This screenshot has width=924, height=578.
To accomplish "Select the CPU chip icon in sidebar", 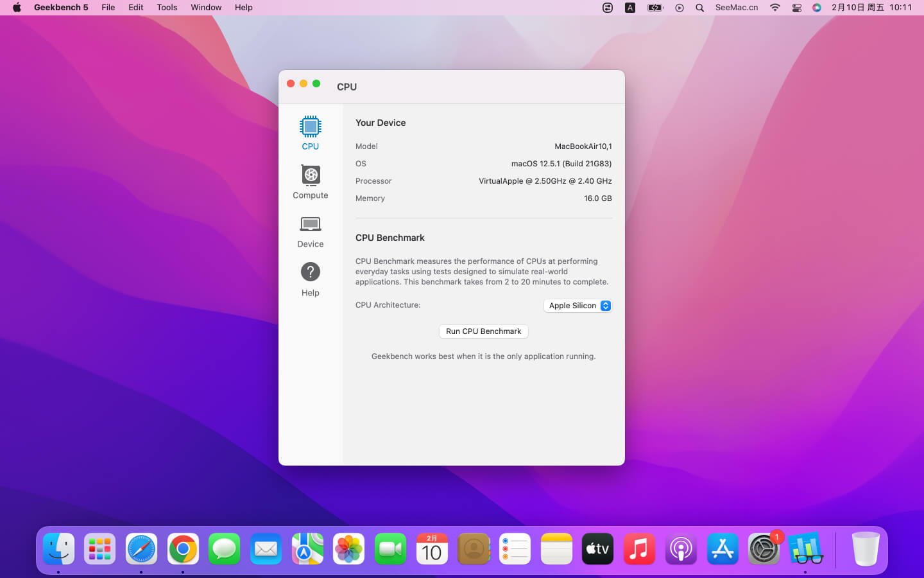I will tap(310, 127).
